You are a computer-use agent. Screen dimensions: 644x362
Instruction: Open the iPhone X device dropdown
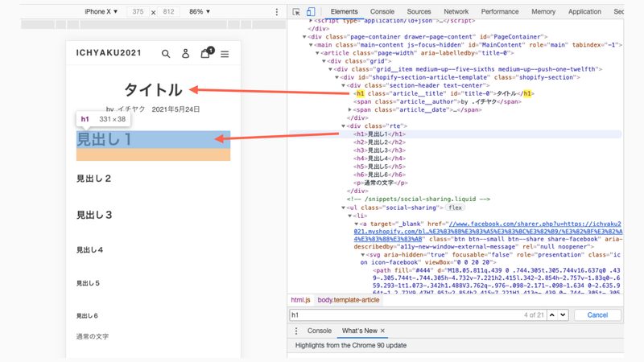101,11
